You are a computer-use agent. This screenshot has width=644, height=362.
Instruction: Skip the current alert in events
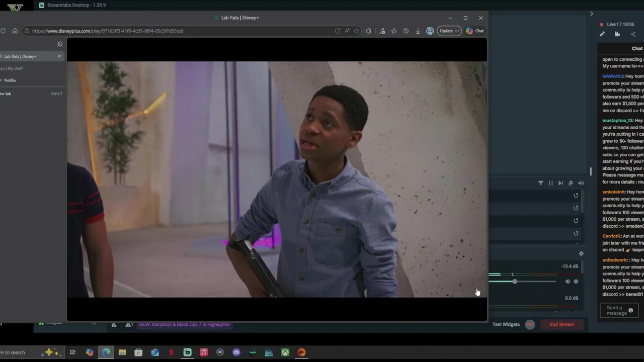[x=560, y=183]
